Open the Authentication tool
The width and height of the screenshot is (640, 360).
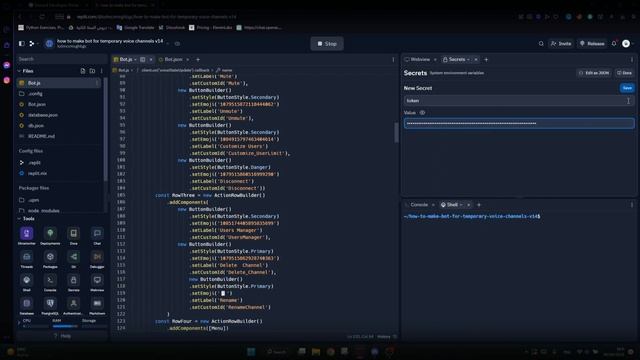73,305
